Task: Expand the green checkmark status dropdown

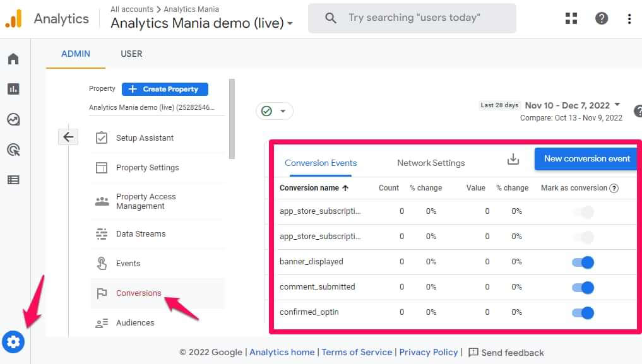Action: point(275,111)
